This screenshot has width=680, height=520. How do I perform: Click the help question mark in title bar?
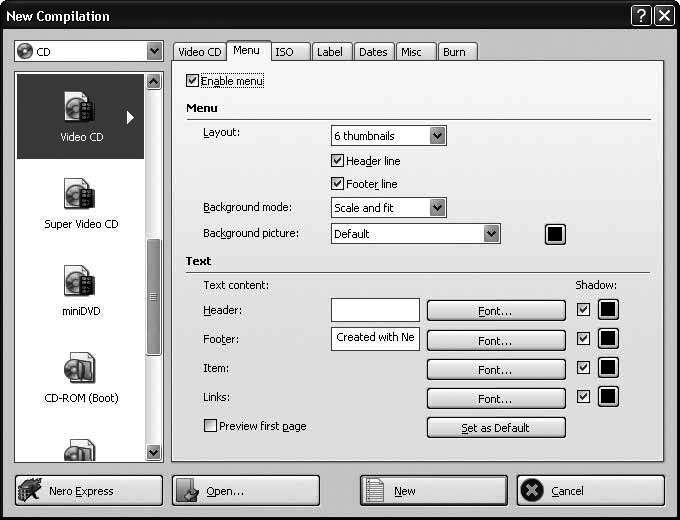pyautogui.click(x=641, y=16)
